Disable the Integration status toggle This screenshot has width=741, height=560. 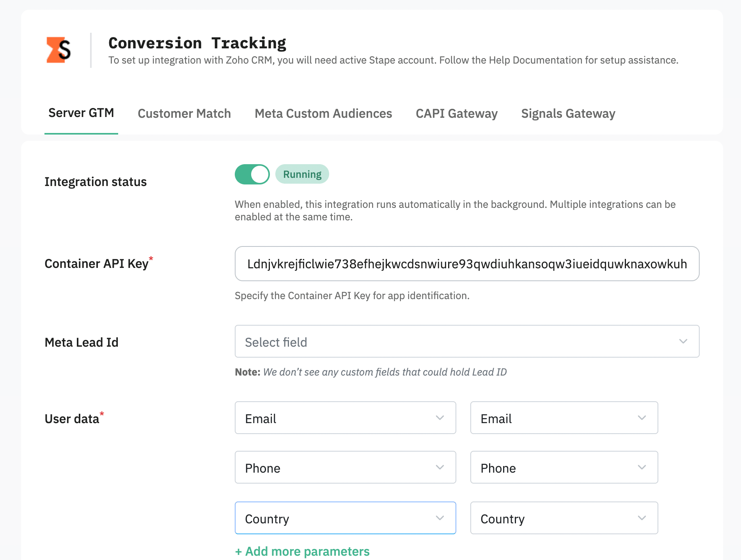pos(252,174)
